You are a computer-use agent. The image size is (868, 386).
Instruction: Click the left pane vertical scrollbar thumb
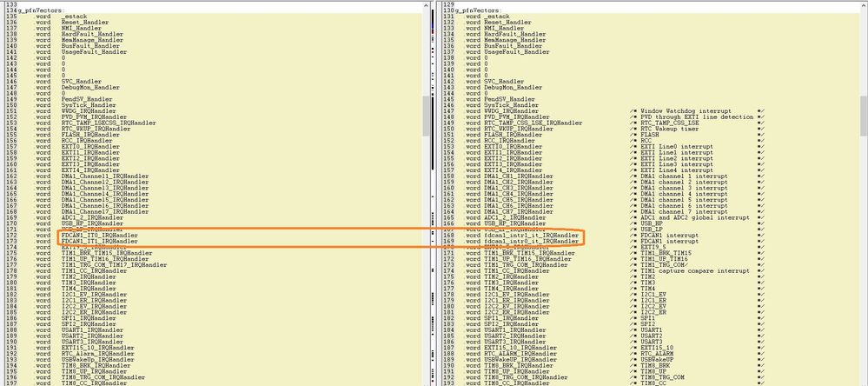click(426, 116)
